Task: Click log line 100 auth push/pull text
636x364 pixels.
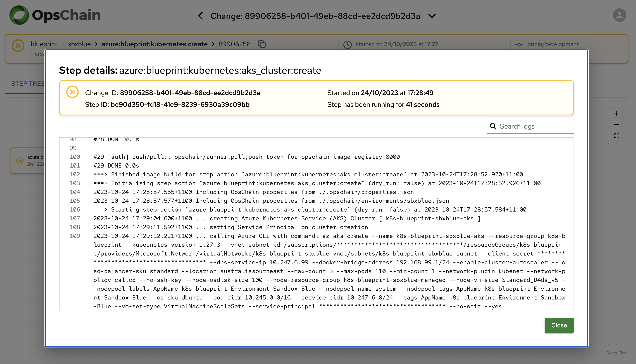Action: click(247, 157)
